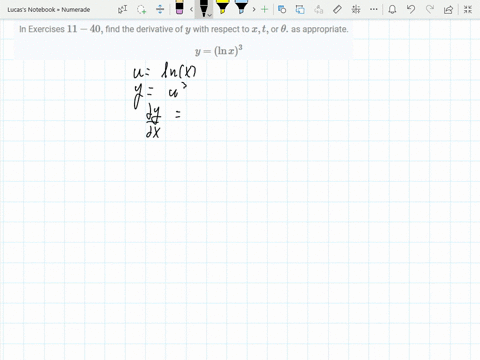
Task: Show more pens with right chevron
Action: (254, 9)
